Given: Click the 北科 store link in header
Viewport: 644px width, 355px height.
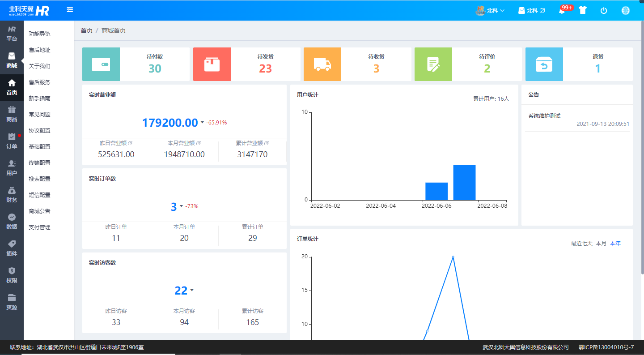Looking at the screenshot, I should click(531, 10).
